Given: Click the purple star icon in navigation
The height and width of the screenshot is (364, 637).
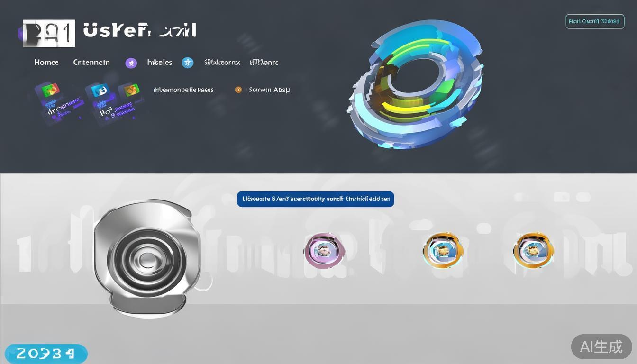Looking at the screenshot, I should [131, 63].
